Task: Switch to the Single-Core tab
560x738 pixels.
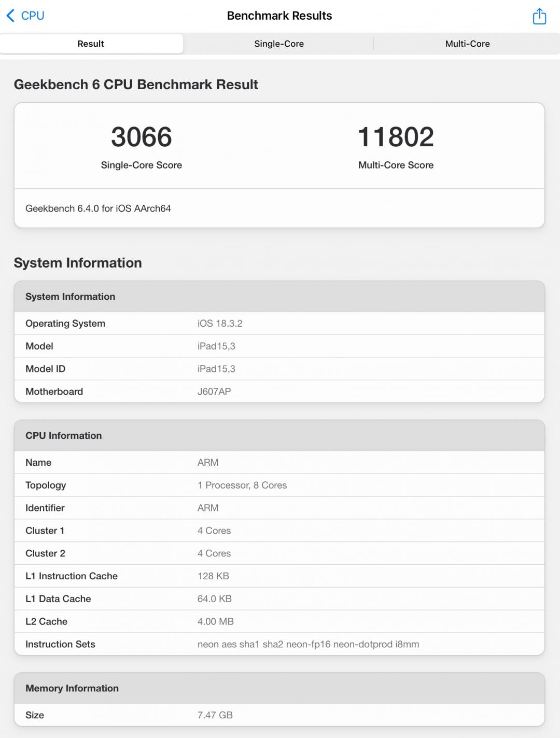Action: tap(279, 44)
